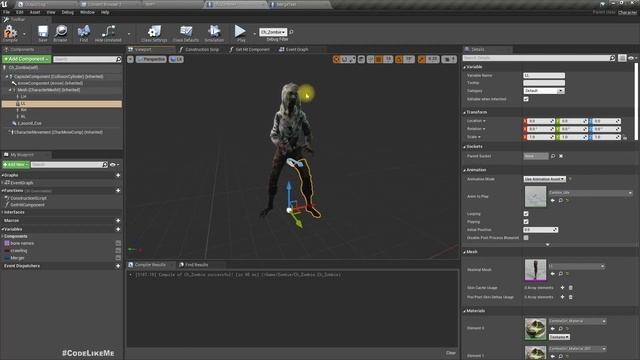Open the View menu
This screenshot has width=640, height=360.
click(51, 12)
